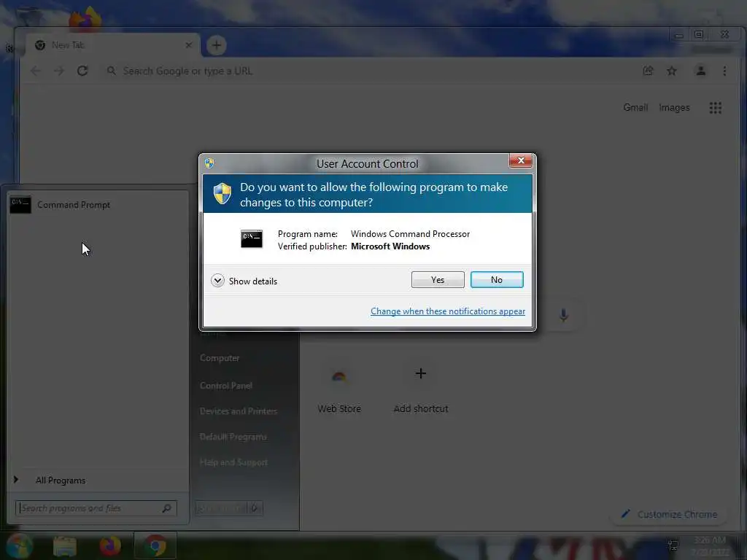Expand All Programs in Start menu
This screenshot has width=747, height=560.
61,481
